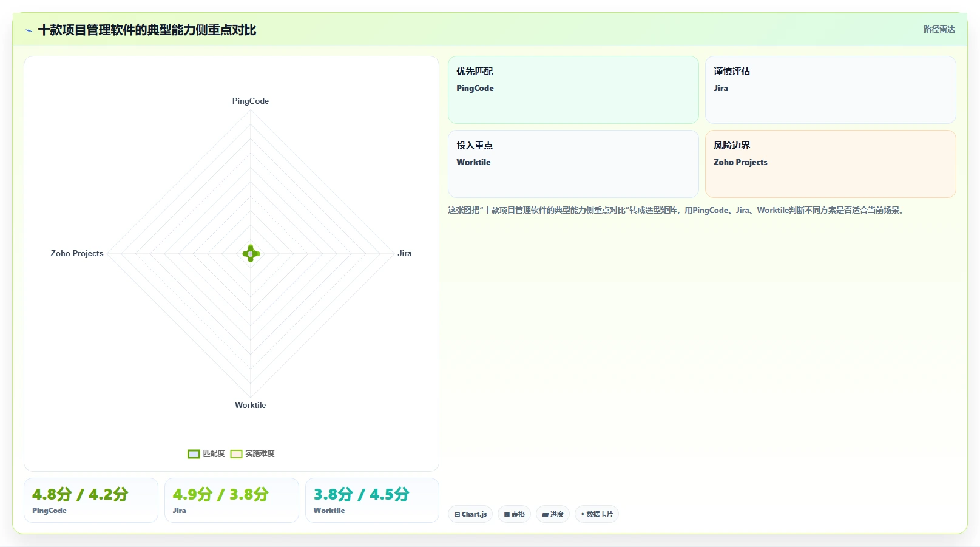Click the green data point at radar center
The image size is (980, 547).
pos(251,253)
